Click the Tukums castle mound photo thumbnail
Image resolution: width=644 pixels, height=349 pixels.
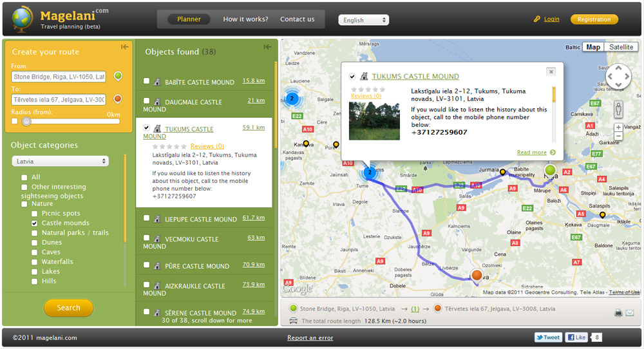click(374, 121)
